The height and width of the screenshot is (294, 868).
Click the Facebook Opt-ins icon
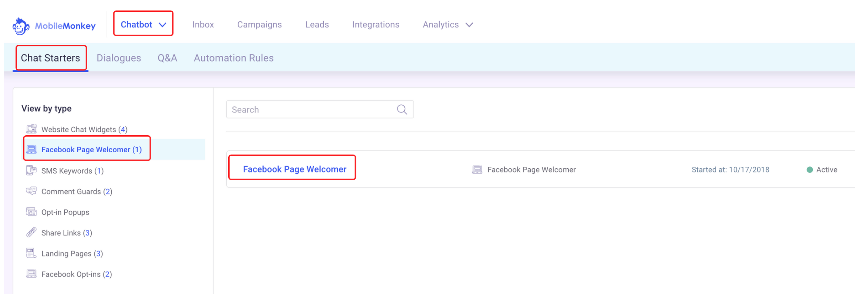click(x=32, y=273)
